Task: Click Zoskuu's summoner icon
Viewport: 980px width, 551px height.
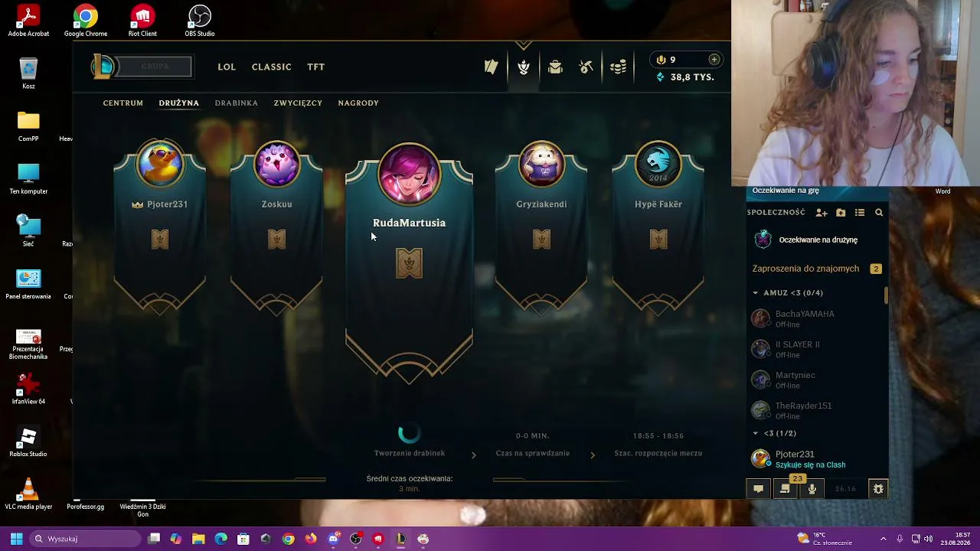Action: point(276,163)
